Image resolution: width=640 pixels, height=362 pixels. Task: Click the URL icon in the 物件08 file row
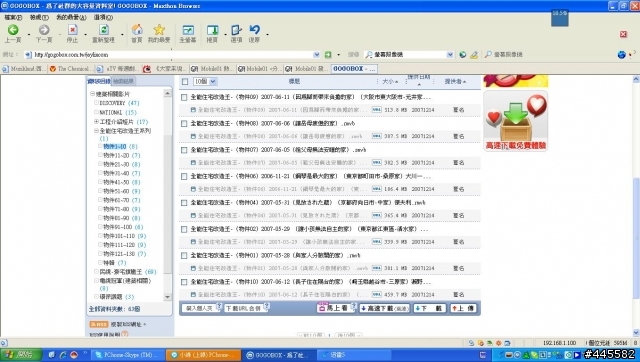(376, 136)
